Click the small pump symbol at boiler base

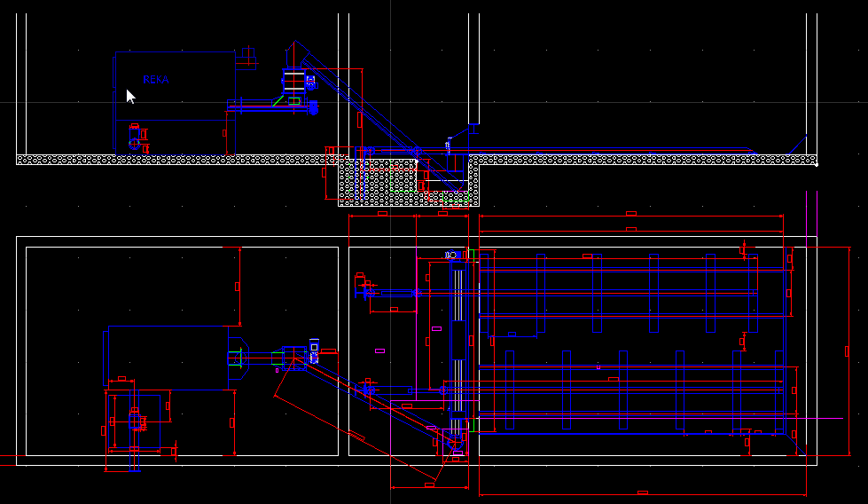[x=135, y=135]
